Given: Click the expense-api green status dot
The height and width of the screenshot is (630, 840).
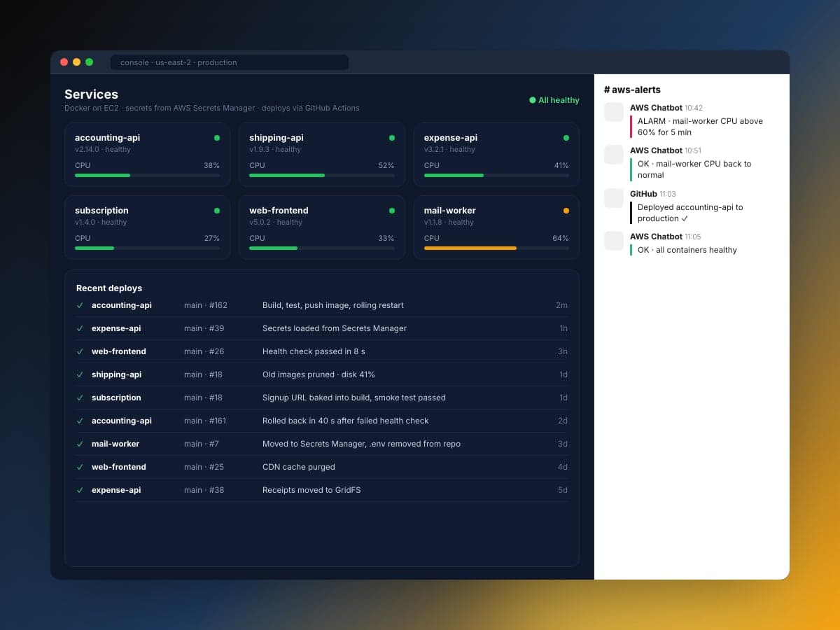Looking at the screenshot, I should pyautogui.click(x=566, y=138).
